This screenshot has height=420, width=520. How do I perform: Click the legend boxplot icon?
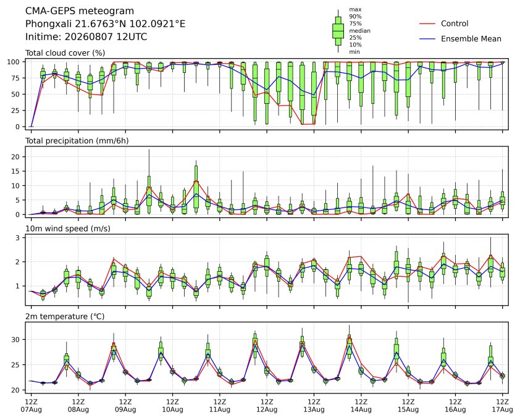[x=338, y=31]
